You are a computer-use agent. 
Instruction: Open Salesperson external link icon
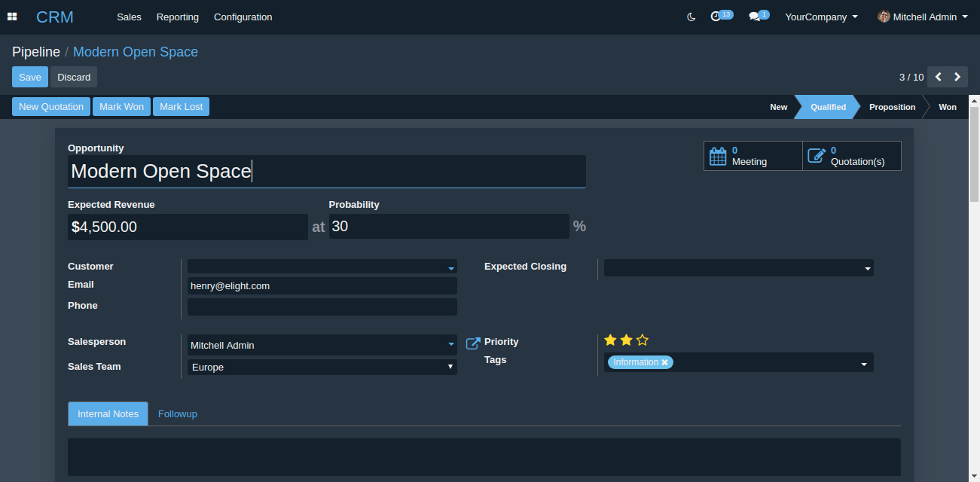(473, 343)
